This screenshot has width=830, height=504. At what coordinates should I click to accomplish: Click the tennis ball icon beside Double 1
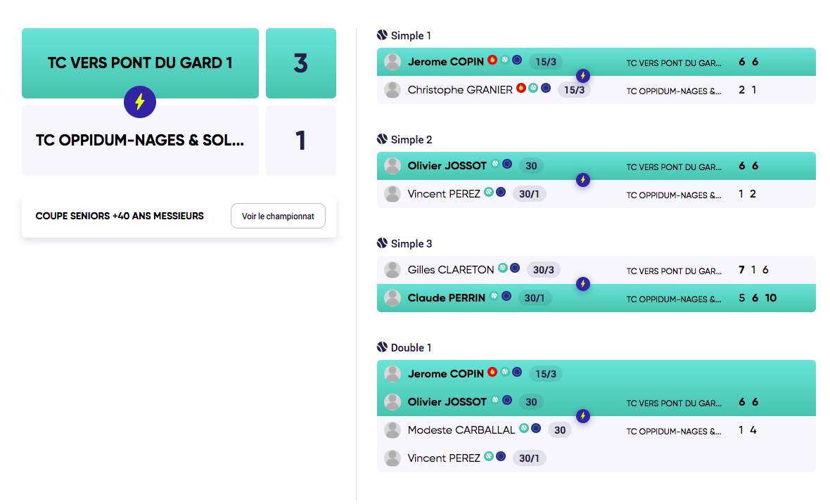[x=382, y=347]
